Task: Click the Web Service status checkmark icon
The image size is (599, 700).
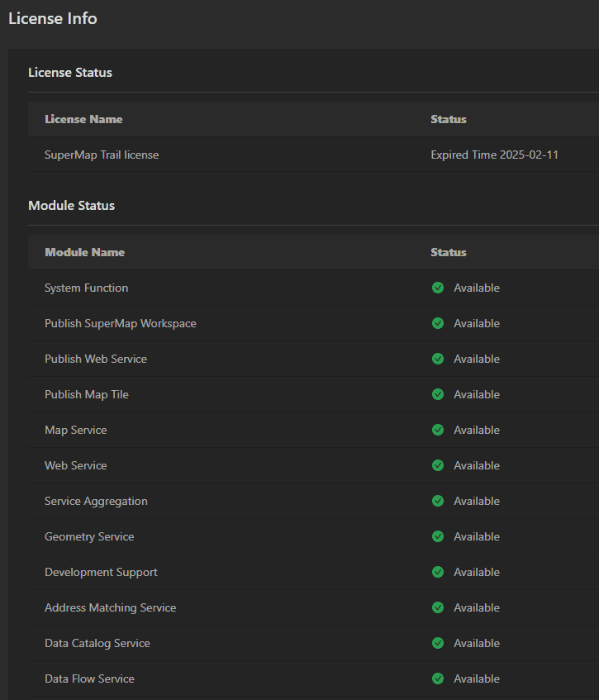Action: click(438, 465)
